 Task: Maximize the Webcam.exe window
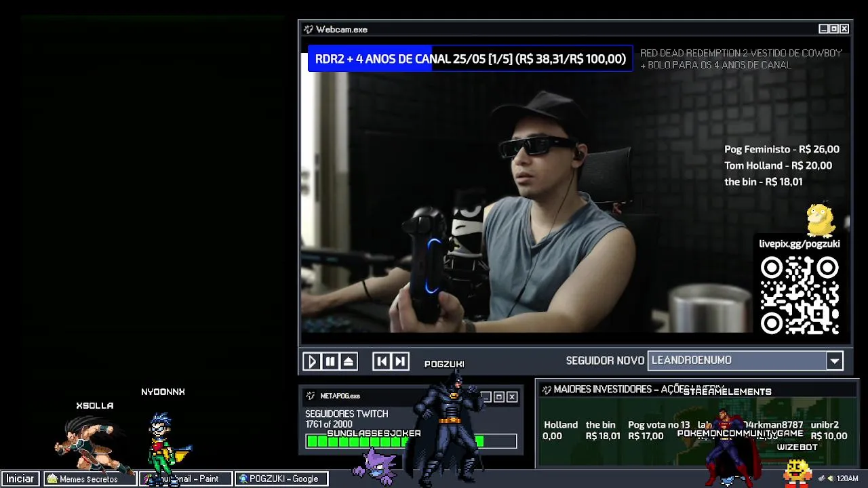click(834, 29)
